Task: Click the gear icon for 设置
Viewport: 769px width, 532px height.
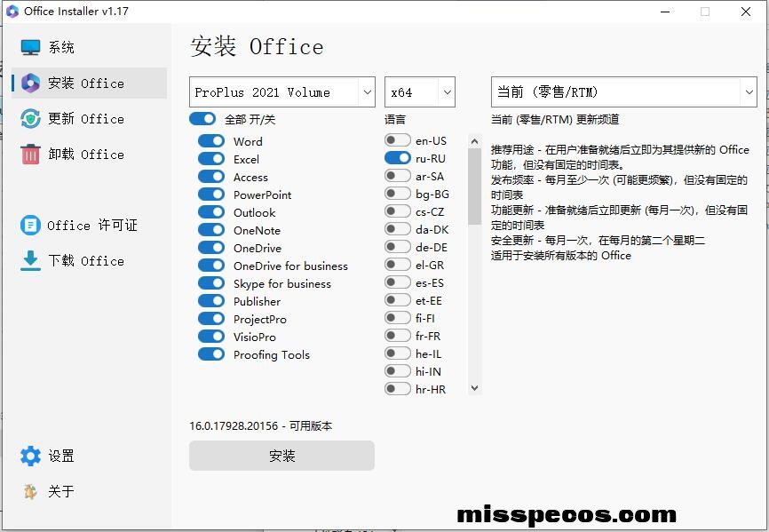Action: coord(30,456)
